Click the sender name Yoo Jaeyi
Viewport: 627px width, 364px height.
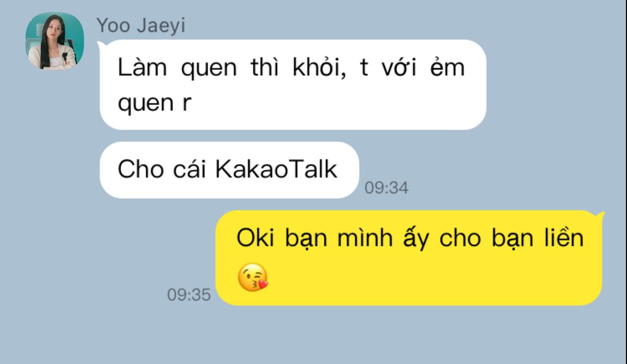coord(141,26)
